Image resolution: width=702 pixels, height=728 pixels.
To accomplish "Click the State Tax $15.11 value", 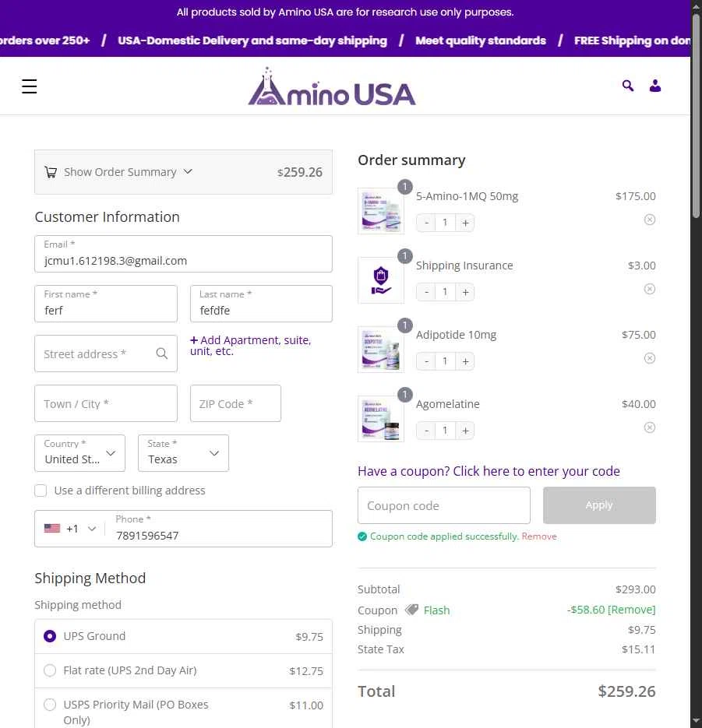I will point(638,649).
